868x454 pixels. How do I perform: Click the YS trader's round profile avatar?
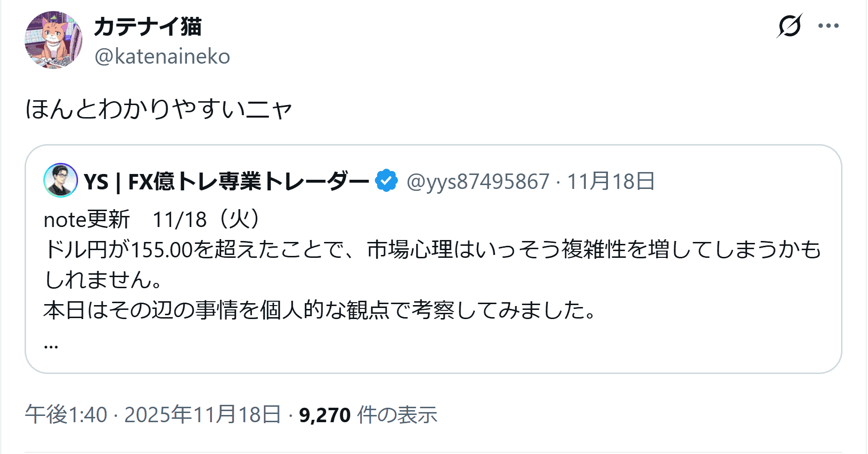(x=61, y=181)
